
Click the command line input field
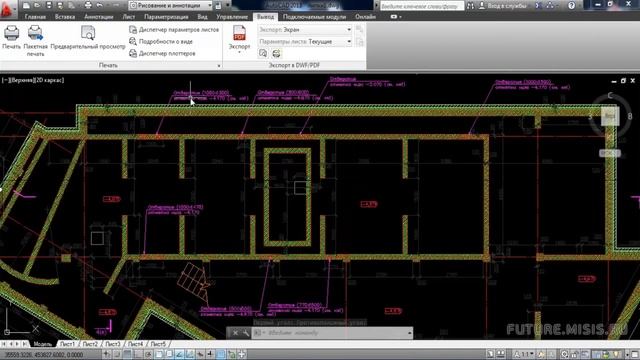pyautogui.click(x=331, y=333)
